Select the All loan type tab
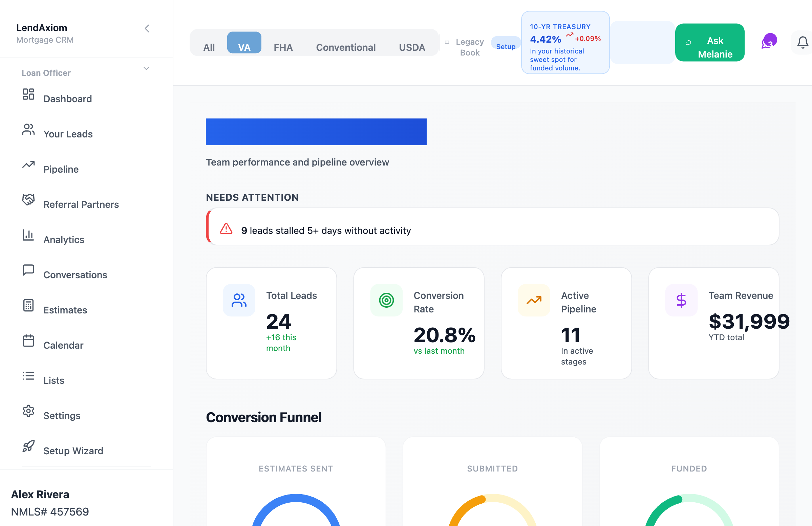The height and width of the screenshot is (526, 812). 209,47
